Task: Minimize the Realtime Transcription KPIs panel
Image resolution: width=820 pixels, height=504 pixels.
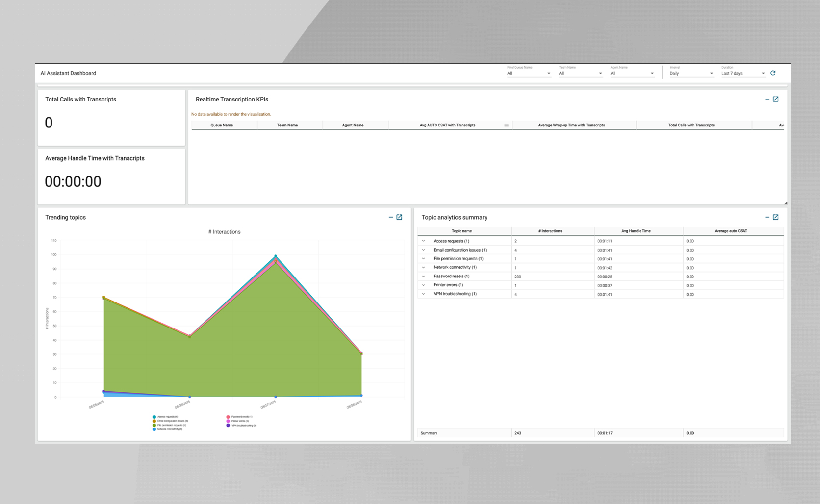Action: pyautogui.click(x=767, y=99)
